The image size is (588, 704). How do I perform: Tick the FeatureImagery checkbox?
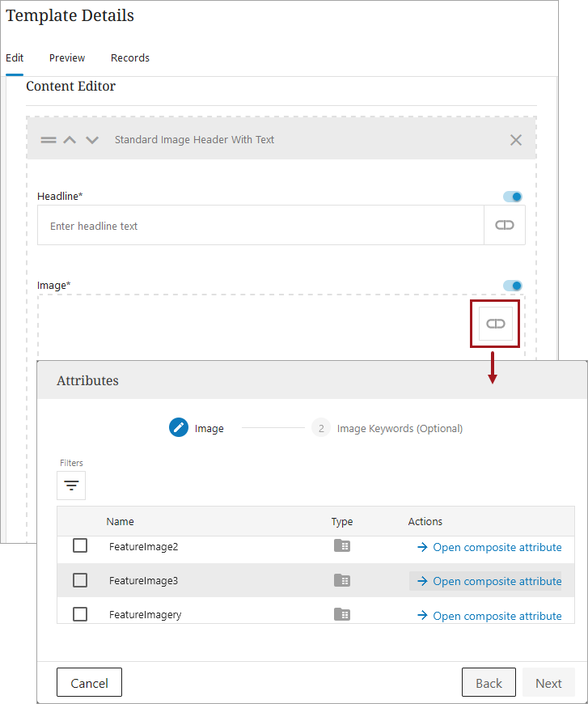click(80, 614)
